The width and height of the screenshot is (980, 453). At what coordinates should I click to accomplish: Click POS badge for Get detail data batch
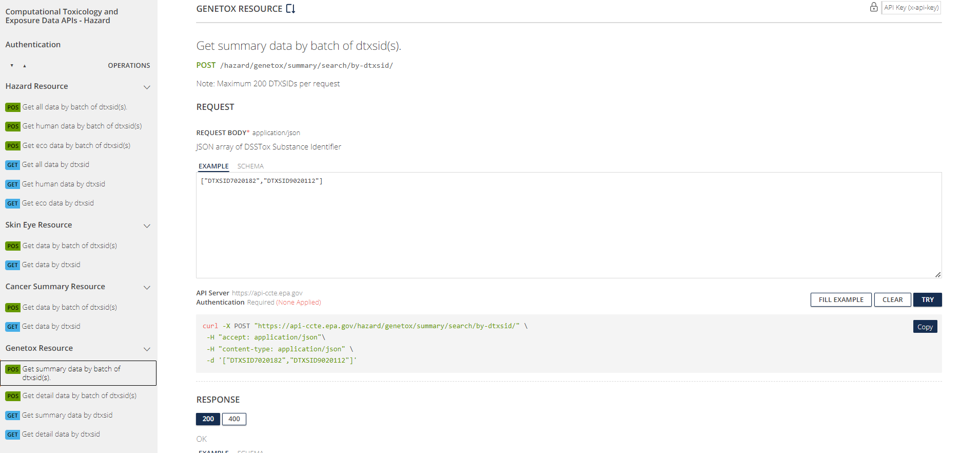coord(13,396)
